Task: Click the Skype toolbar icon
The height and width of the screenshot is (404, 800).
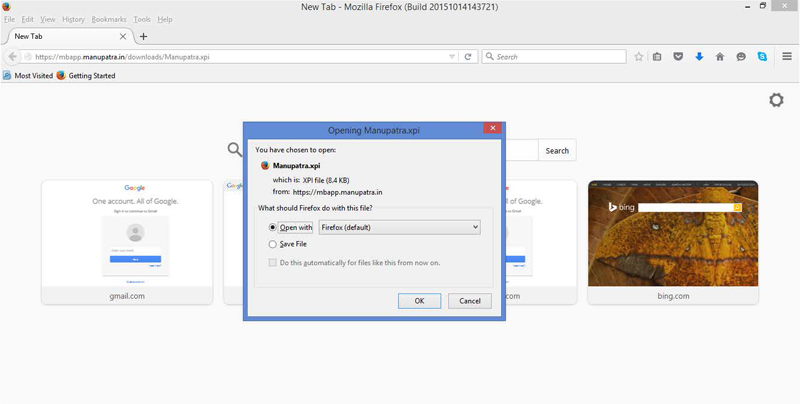Action: click(x=762, y=57)
